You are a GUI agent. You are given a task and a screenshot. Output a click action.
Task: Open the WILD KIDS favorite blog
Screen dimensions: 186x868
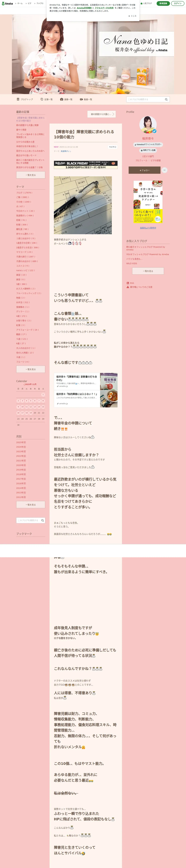132,263
